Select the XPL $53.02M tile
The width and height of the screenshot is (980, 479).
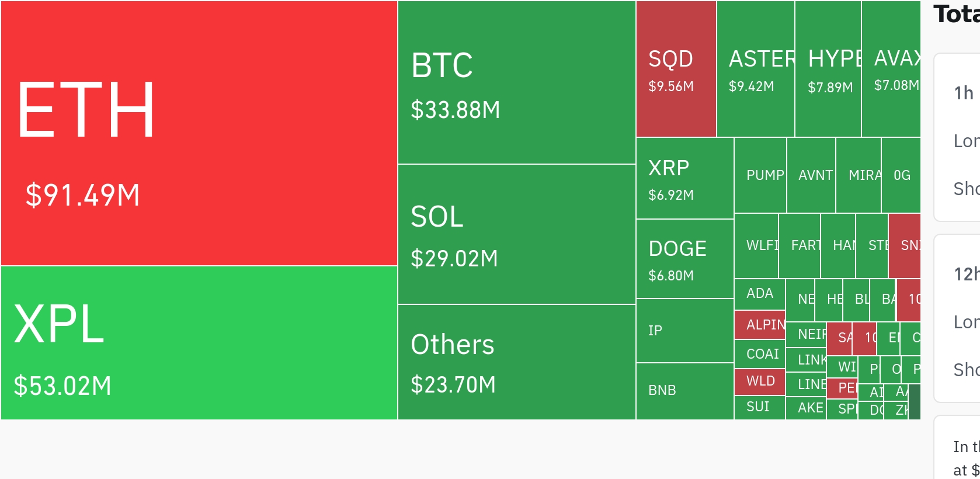pos(199,343)
